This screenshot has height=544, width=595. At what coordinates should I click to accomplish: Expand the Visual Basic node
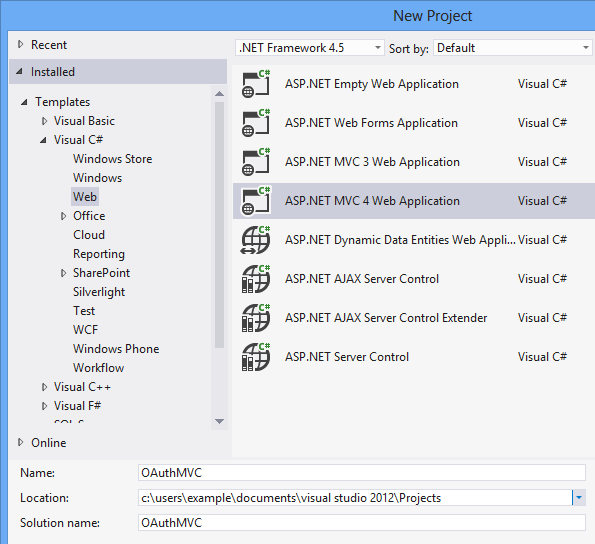pyautogui.click(x=44, y=121)
